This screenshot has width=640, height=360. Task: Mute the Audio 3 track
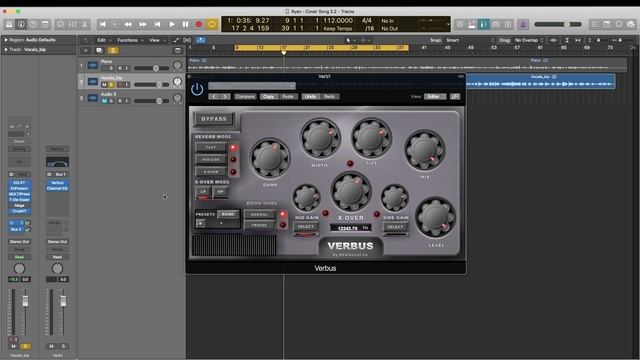(x=104, y=101)
